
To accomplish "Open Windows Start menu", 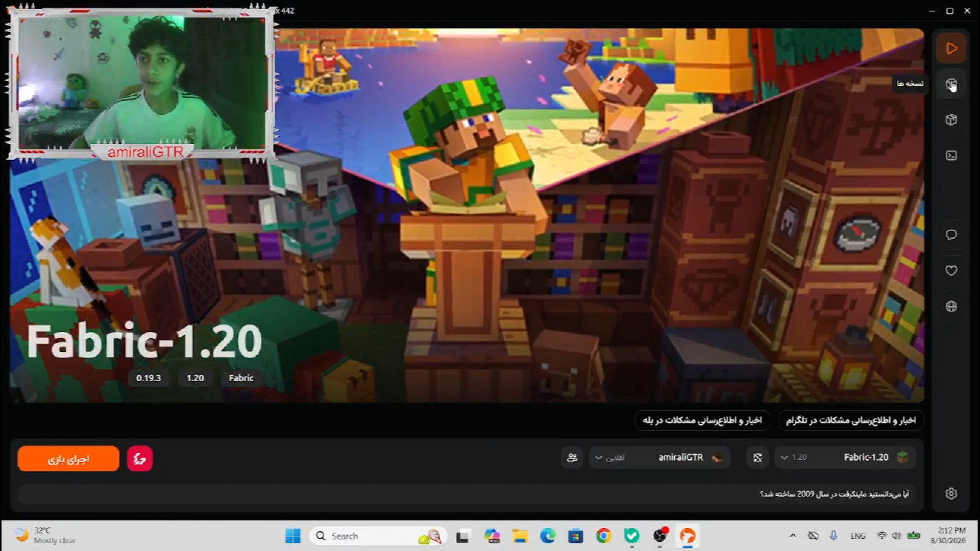I will (x=293, y=536).
